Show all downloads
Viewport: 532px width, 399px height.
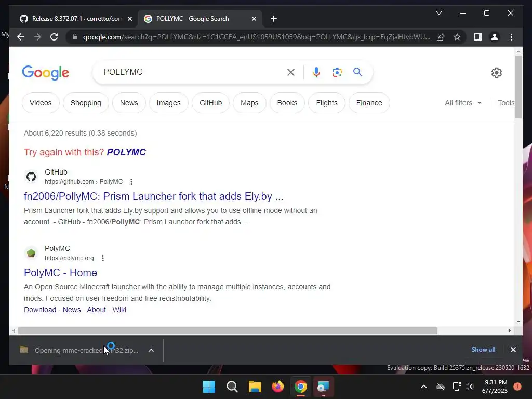tap(483, 350)
